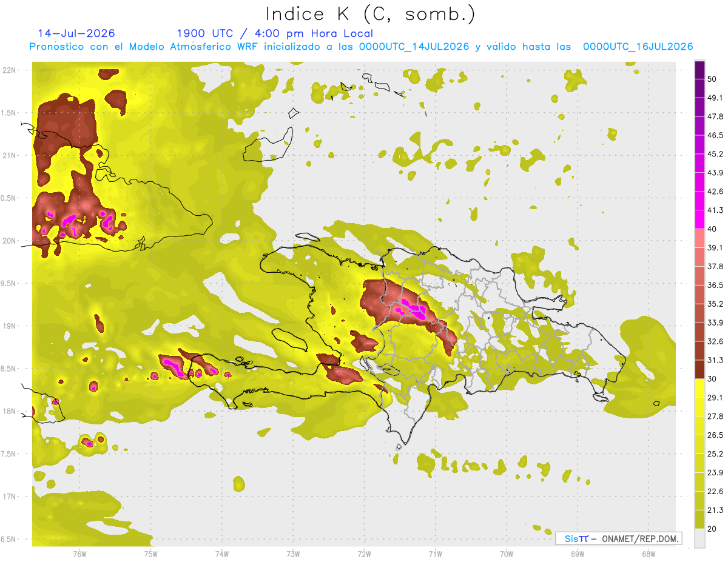The image size is (728, 562).
Task: Click the latitude label '22N'
Action: [x=9, y=70]
